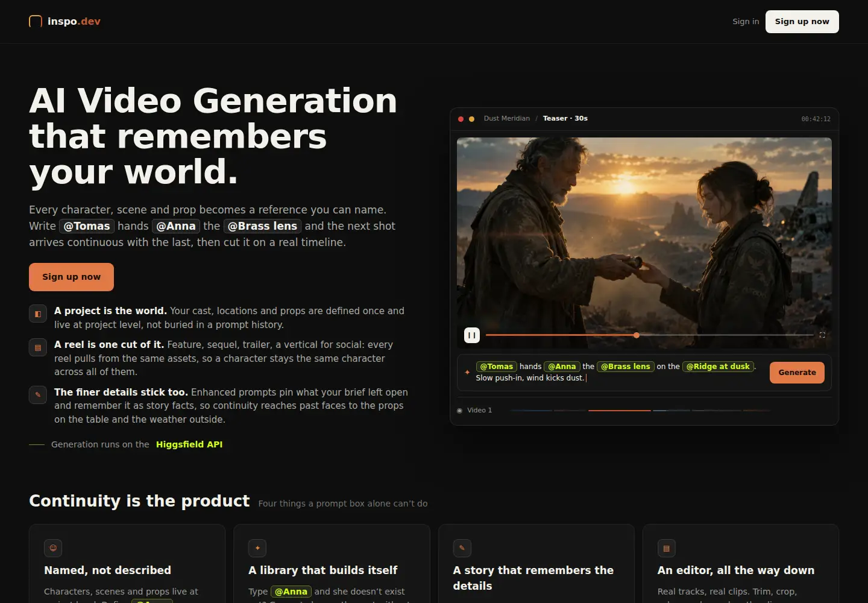
Task: Click the 'A library that builds itself' card icon
Action: click(257, 548)
